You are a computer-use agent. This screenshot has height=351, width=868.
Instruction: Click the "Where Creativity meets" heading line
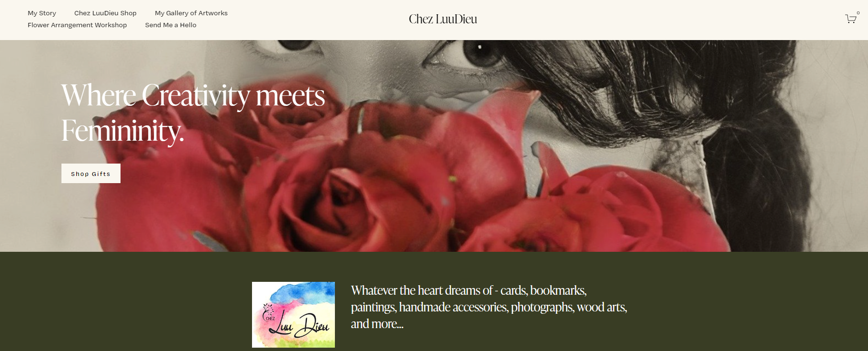193,95
